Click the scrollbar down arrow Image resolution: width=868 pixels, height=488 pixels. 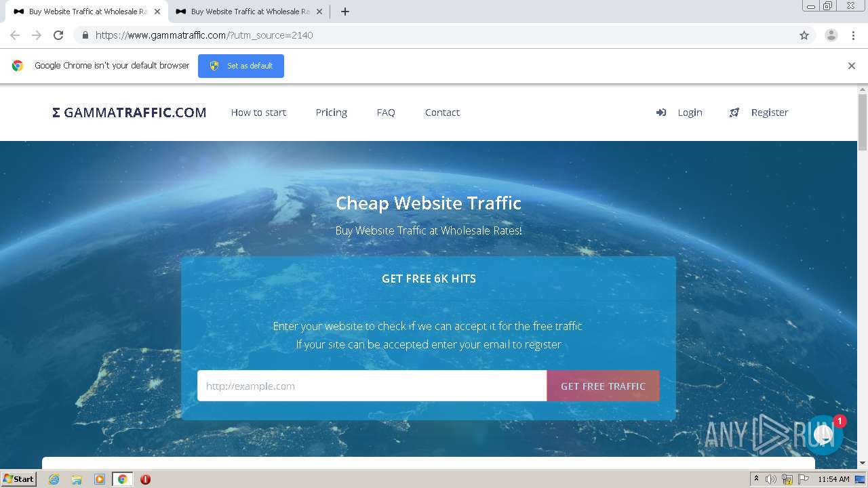coord(863,463)
